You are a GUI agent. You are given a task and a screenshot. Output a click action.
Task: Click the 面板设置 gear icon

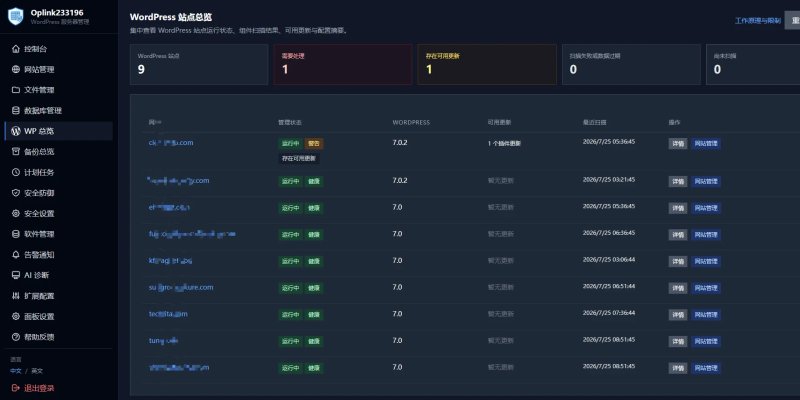pos(16,316)
